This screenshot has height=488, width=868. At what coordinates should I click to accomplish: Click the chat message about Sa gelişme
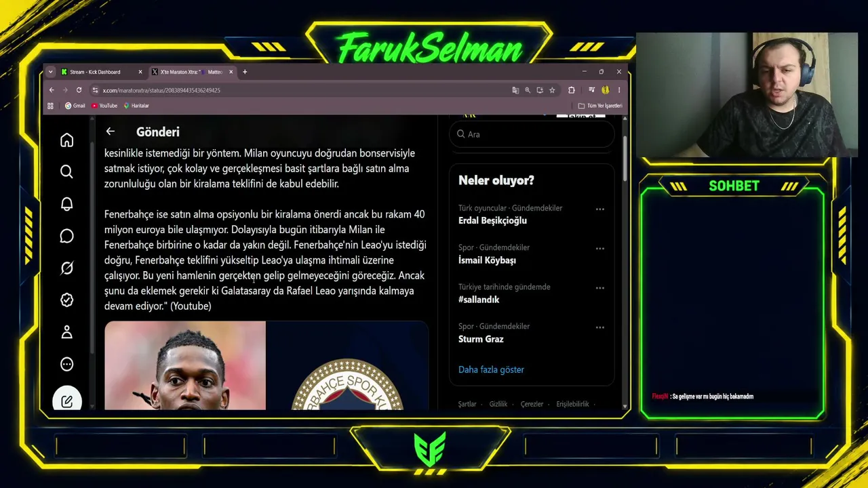pos(703,396)
